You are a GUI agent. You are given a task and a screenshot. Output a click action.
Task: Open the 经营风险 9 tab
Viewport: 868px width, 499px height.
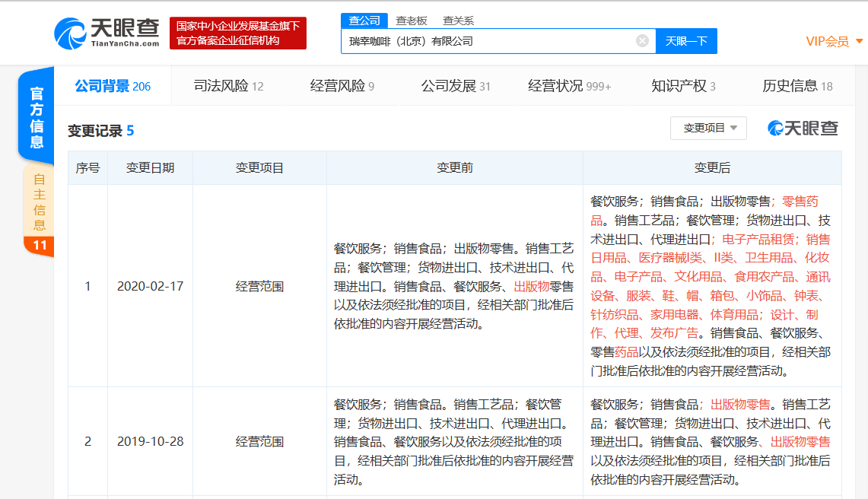(342, 86)
